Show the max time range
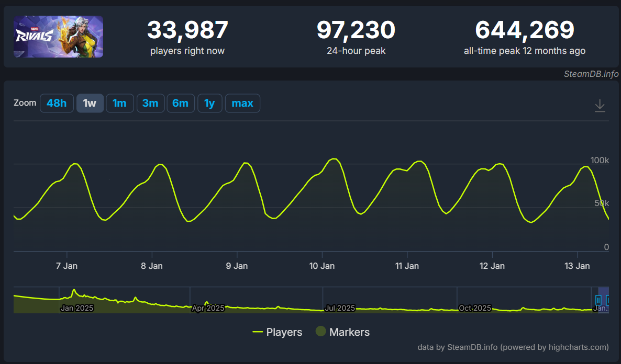The width and height of the screenshot is (621, 364). point(242,103)
